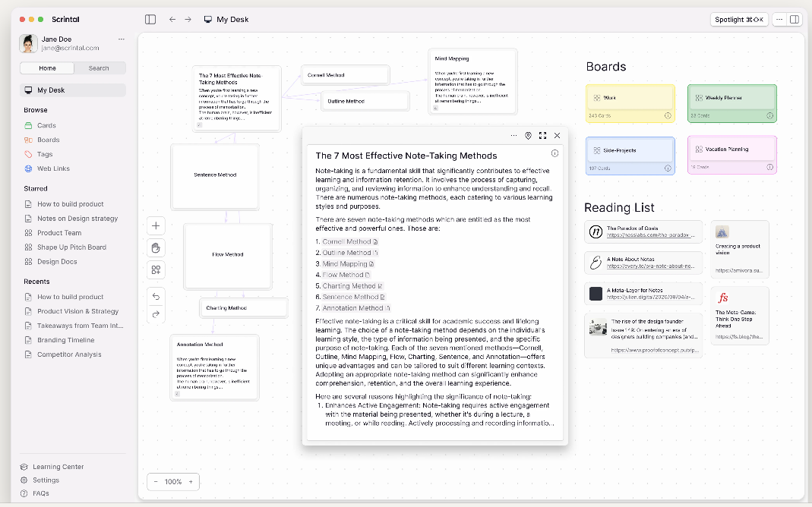This screenshot has height=507, width=812.
Task: Show info for Weekly Planner board
Action: point(769,115)
